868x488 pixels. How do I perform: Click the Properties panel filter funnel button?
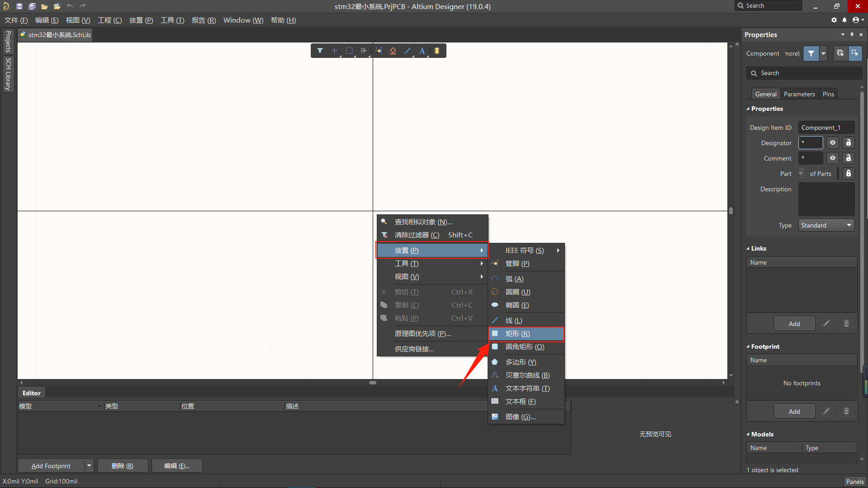(811, 53)
